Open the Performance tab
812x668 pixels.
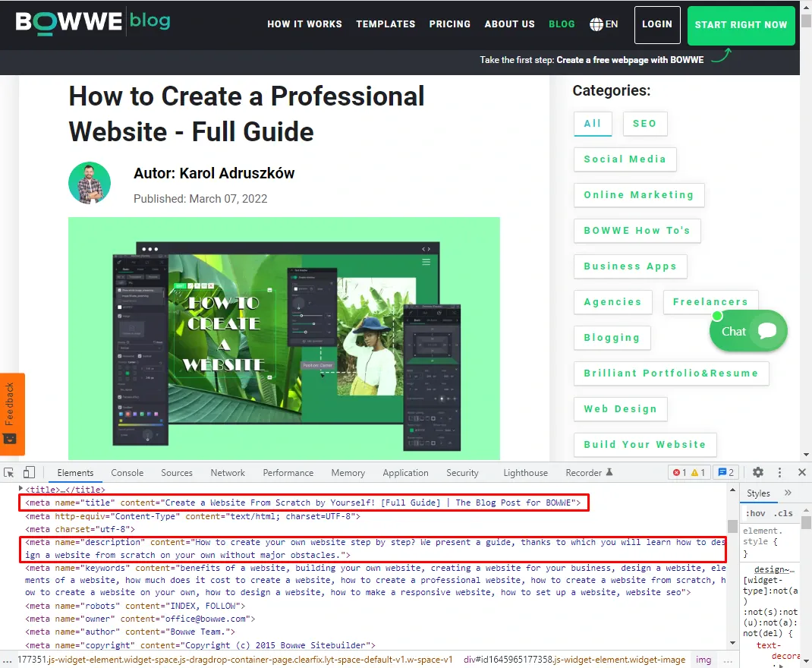288,473
